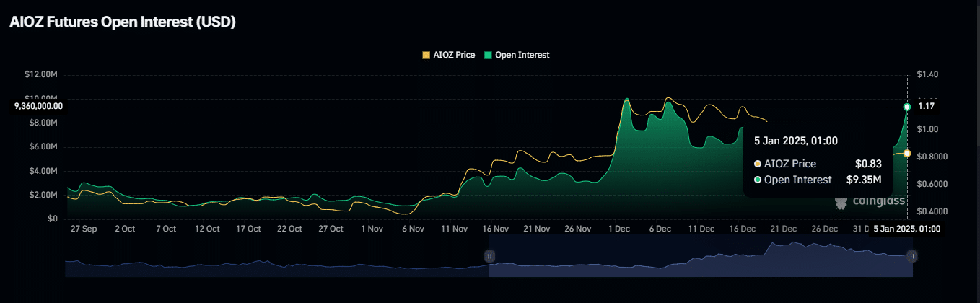The height and width of the screenshot is (303, 980).
Task: Click the 27 Sep x-axis label
Action: pyautogui.click(x=84, y=229)
